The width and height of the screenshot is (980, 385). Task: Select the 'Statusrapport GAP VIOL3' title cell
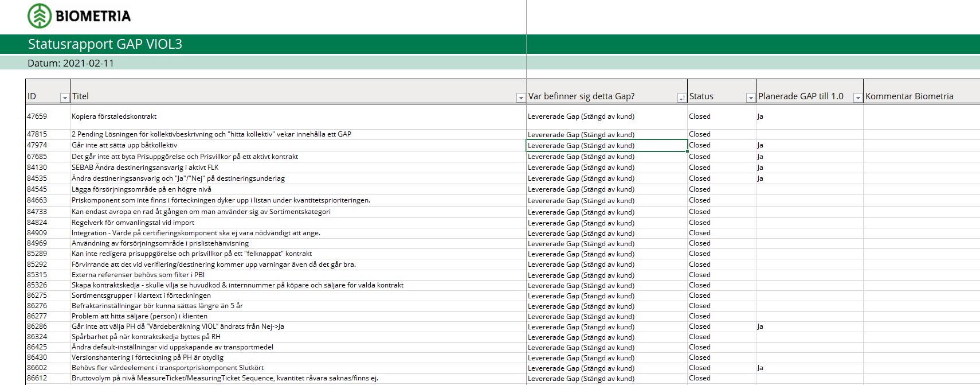point(105,44)
